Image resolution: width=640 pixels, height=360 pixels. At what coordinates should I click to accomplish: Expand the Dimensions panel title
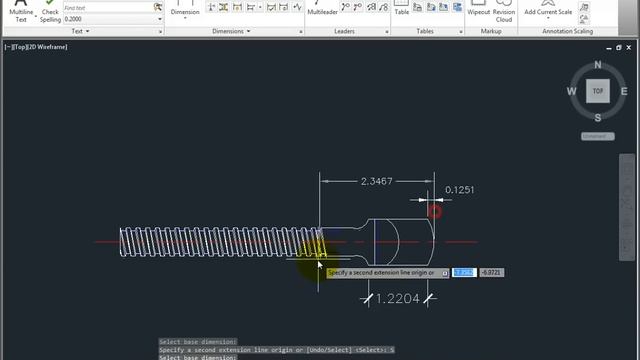tap(231, 31)
